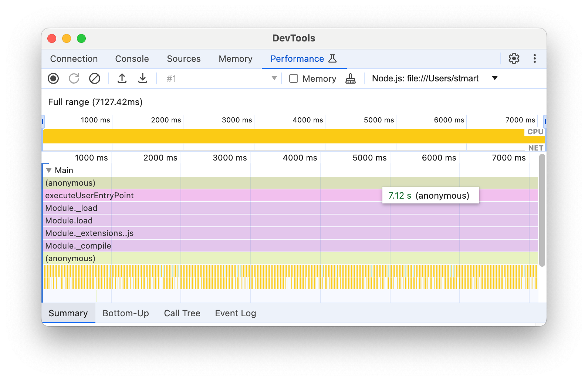Open DevTools settings gear
This screenshot has height=381, width=588.
(514, 58)
